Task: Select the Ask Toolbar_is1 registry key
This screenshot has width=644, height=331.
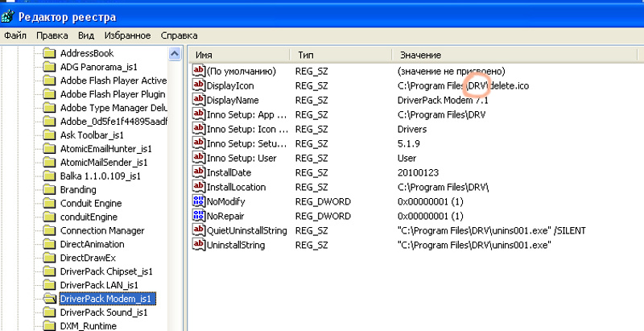Action: [92, 134]
